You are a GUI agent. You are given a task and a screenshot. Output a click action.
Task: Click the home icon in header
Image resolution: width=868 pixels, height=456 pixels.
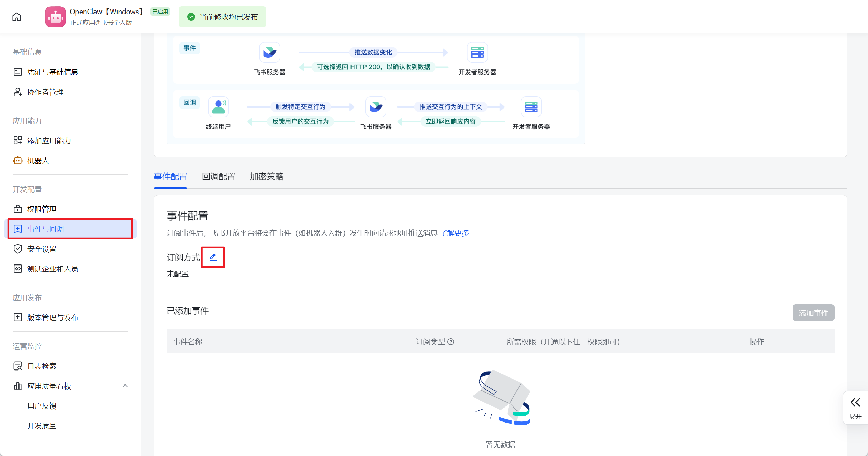[17, 17]
